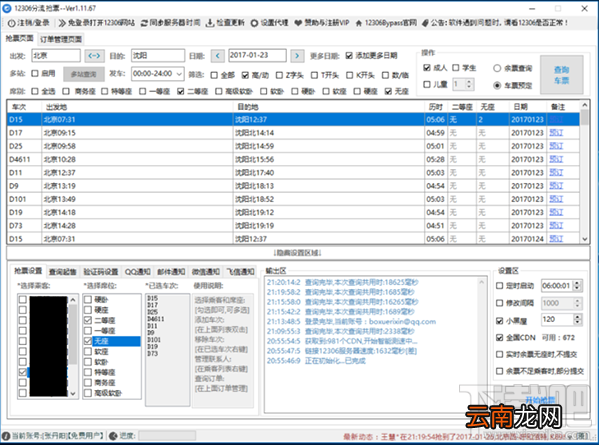
Task: Open 12306Bypass官网 home link
Action: [x=386, y=23]
